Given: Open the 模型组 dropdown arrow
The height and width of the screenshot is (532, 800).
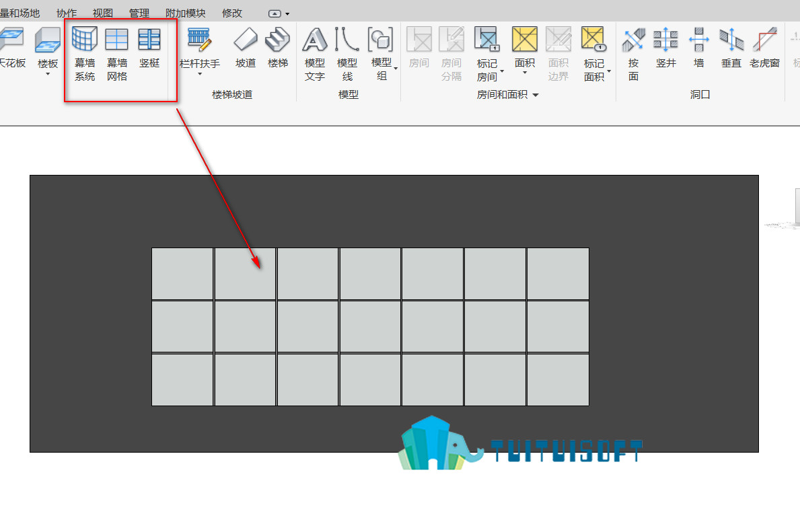Looking at the screenshot, I should pos(396,68).
